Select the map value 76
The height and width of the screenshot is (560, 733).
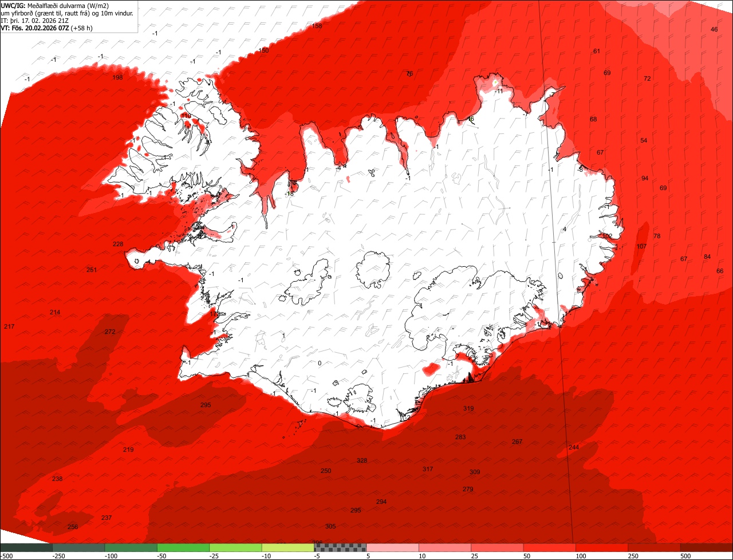(x=409, y=74)
